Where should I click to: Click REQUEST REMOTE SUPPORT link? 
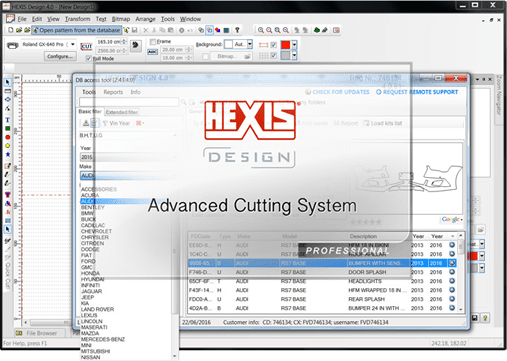(417, 92)
